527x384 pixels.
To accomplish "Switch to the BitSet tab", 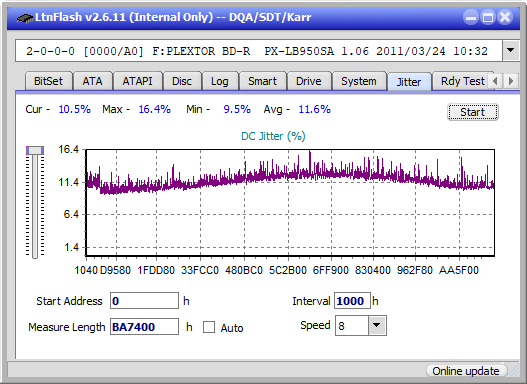I will pos(48,81).
